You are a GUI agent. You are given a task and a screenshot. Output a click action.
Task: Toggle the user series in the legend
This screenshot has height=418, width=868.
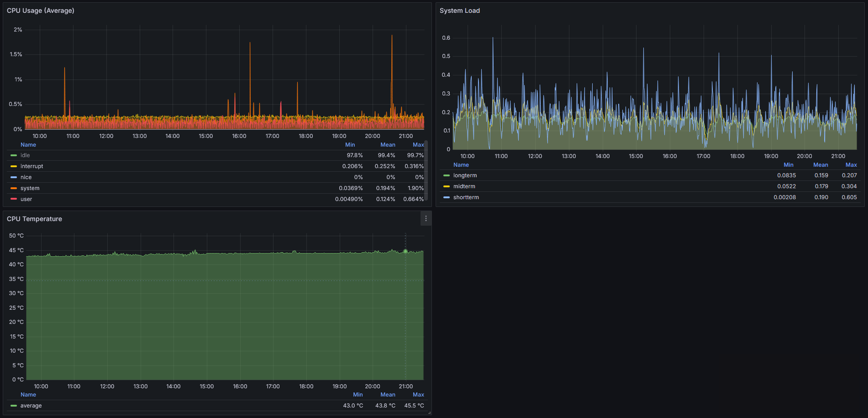[x=26, y=199]
